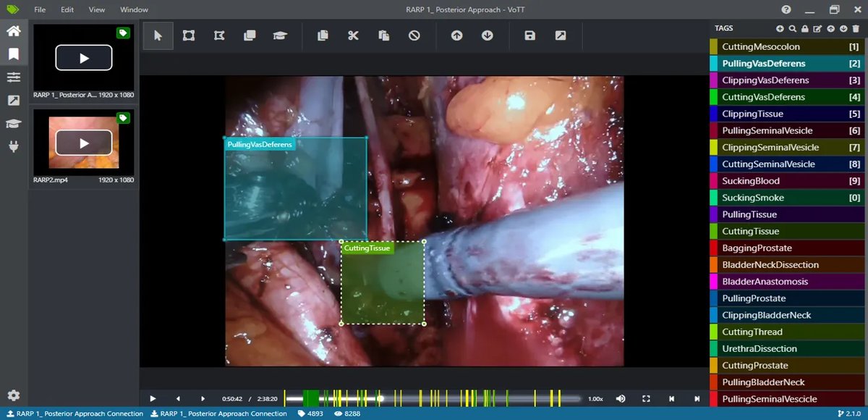Search tags using the magnifier icon
Viewport: 868px width, 420px height.
pos(793,29)
